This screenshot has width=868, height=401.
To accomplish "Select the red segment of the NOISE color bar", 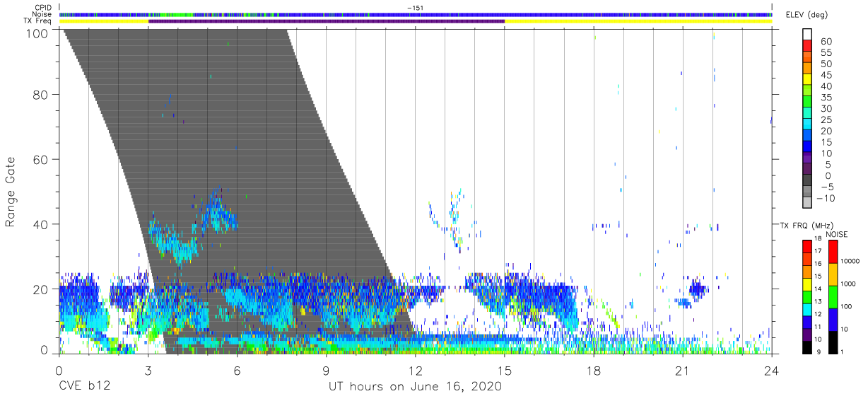I will 833,252.
